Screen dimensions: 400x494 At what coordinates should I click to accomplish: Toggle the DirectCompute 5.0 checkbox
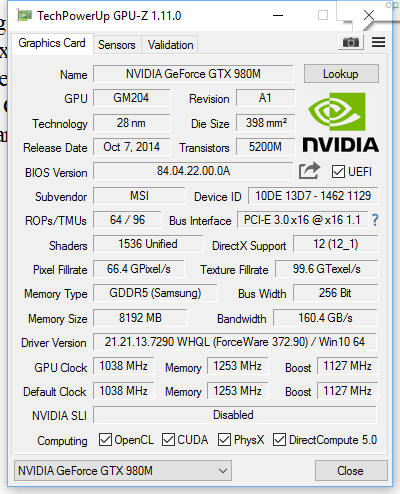pos(279,440)
